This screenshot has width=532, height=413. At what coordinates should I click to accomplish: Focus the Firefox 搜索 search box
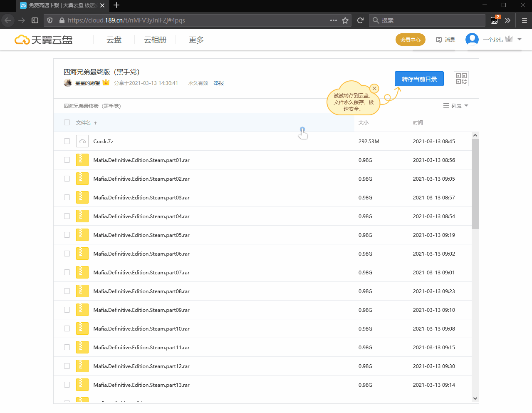point(427,20)
